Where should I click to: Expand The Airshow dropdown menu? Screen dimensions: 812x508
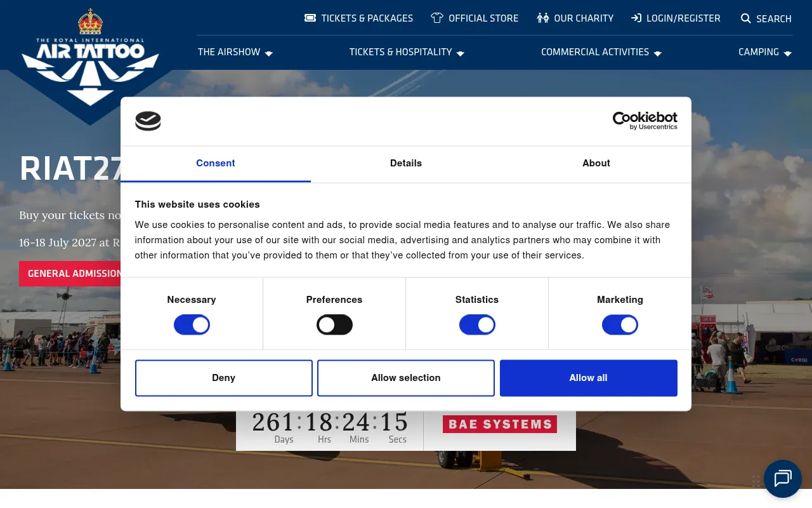(x=235, y=52)
